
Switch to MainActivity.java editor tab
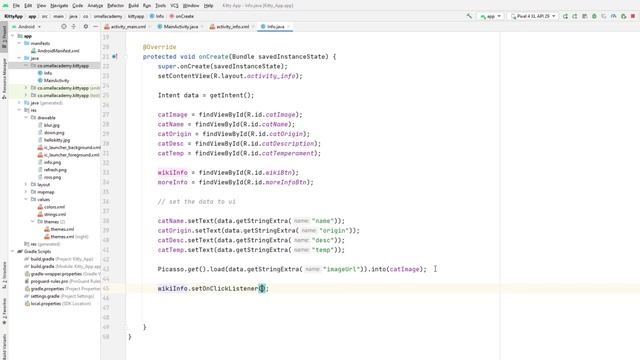[180, 27]
